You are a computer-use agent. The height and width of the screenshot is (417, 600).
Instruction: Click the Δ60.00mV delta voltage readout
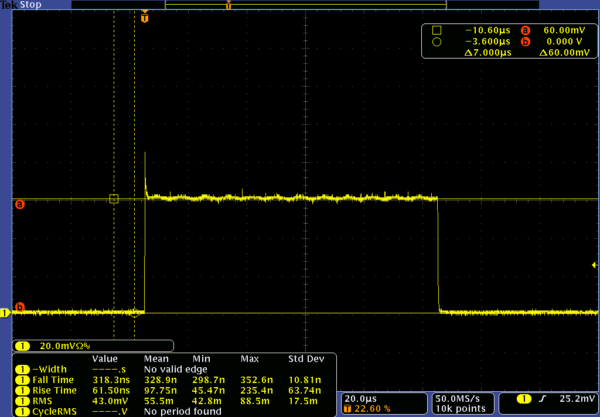[564, 53]
